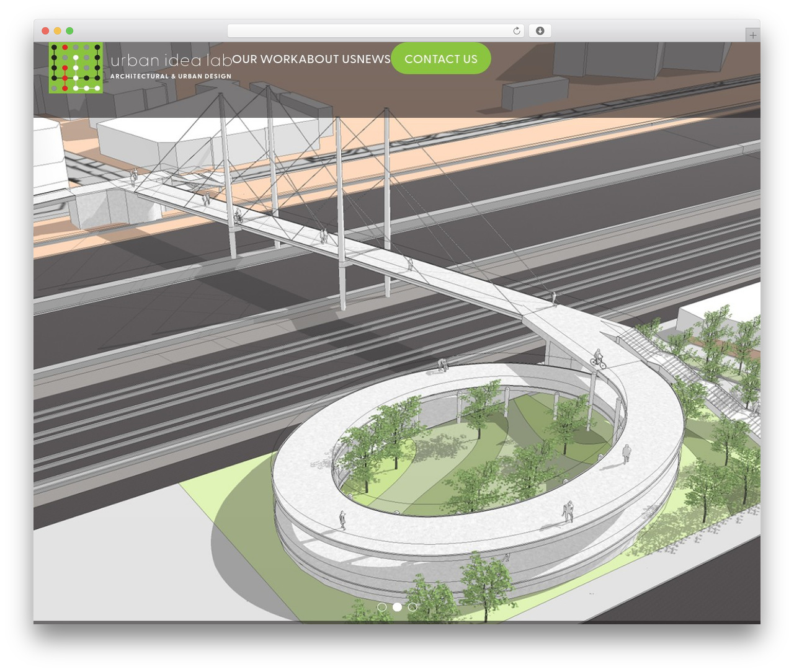
Task: Click the Architectural & Urban Design tagline
Action: 171,76
